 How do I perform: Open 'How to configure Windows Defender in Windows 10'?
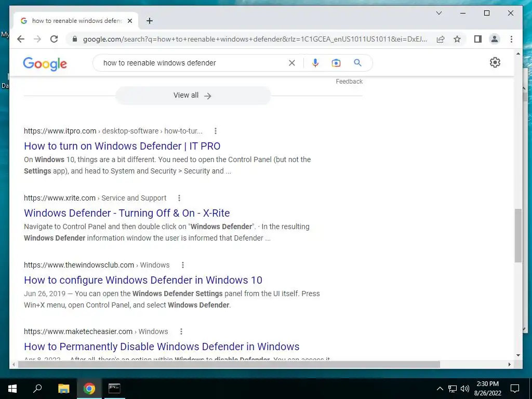pos(143,280)
